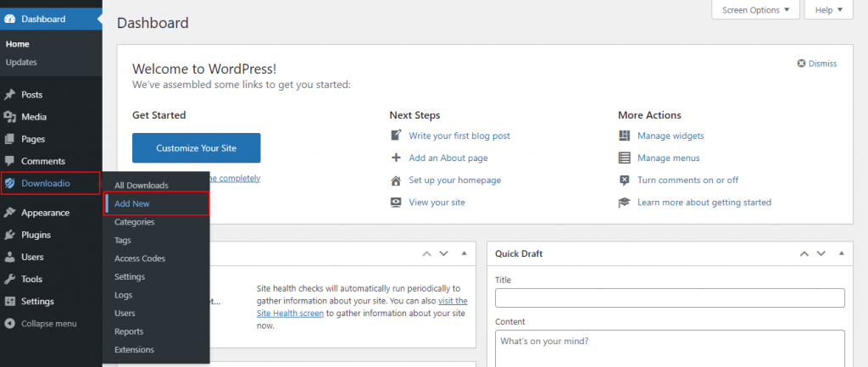Click the widgets icon beside Manage widgets
The width and height of the screenshot is (868, 367).
(x=625, y=136)
